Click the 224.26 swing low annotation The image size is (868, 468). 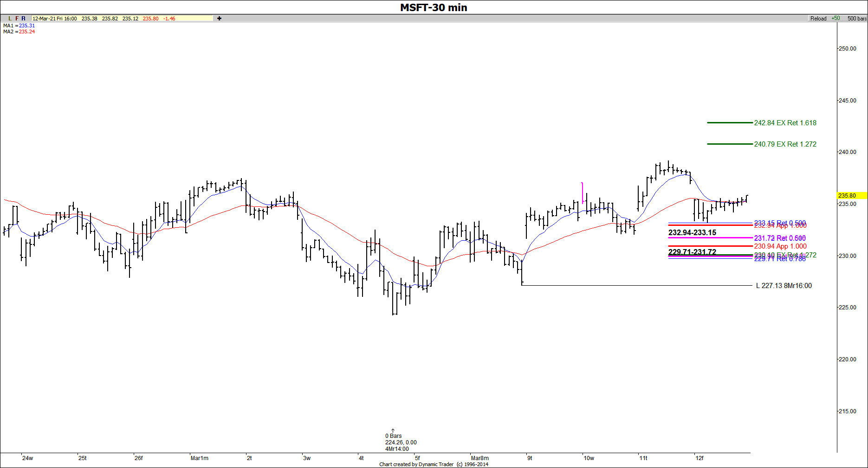pyautogui.click(x=400, y=442)
